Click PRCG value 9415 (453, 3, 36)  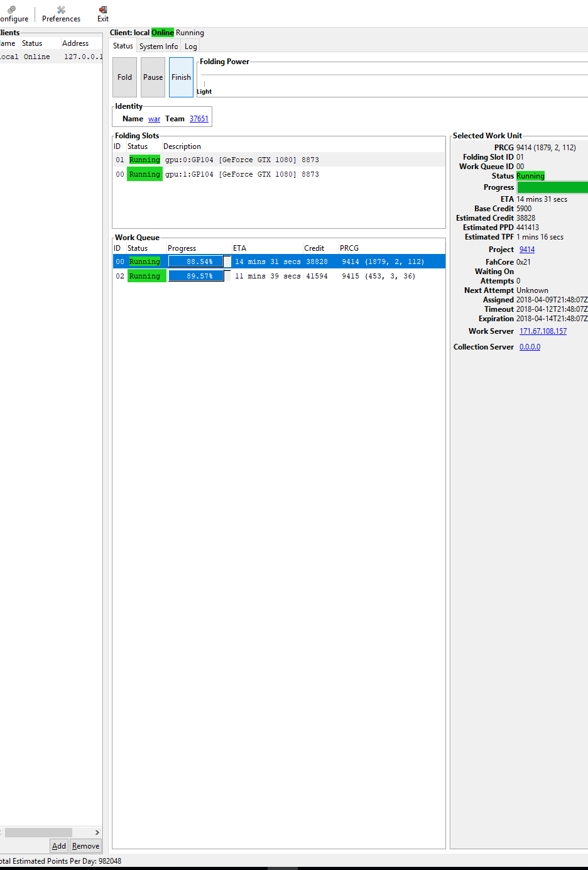[x=378, y=276]
